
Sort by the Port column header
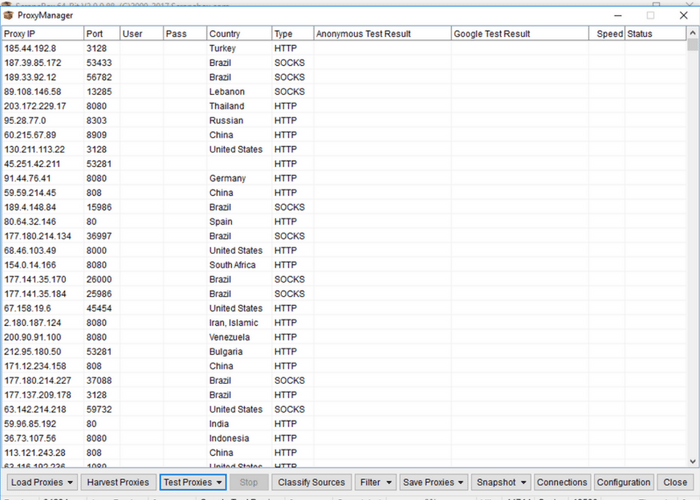click(102, 33)
